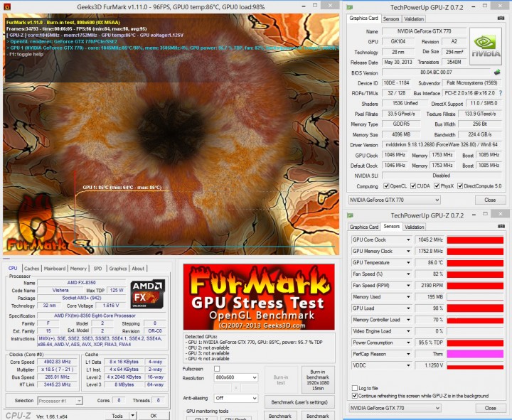Click the AMD FX logo in CPU-Z
512x420 pixels.
point(148,294)
